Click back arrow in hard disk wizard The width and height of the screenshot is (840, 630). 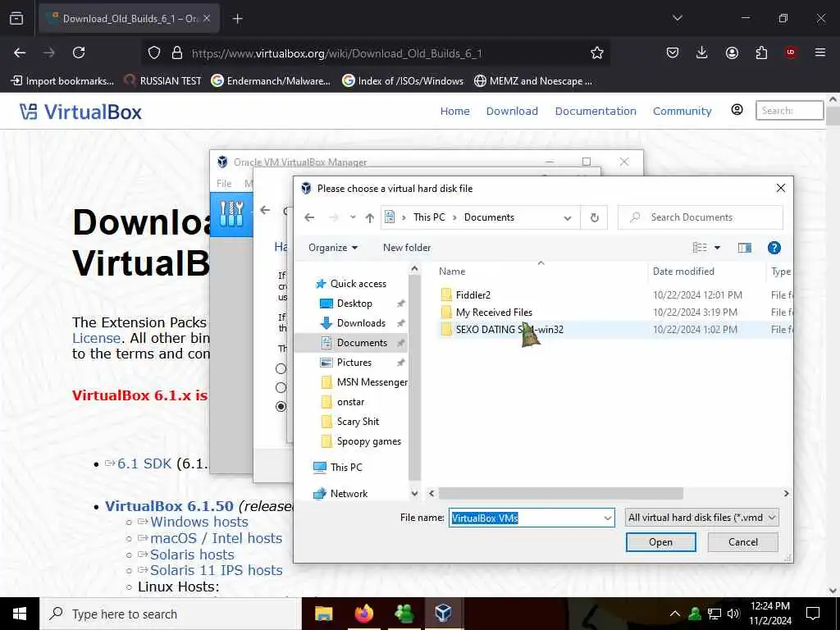(265, 209)
